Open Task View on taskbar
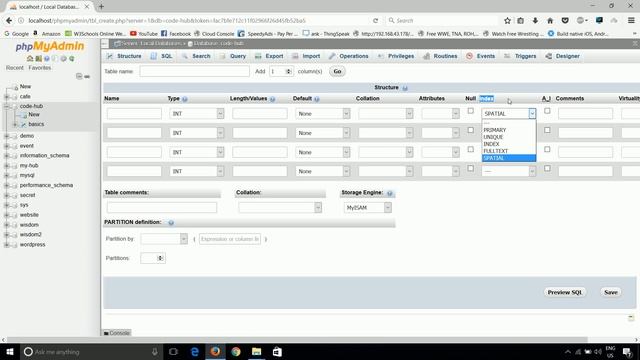The width and height of the screenshot is (640, 360). 173,352
